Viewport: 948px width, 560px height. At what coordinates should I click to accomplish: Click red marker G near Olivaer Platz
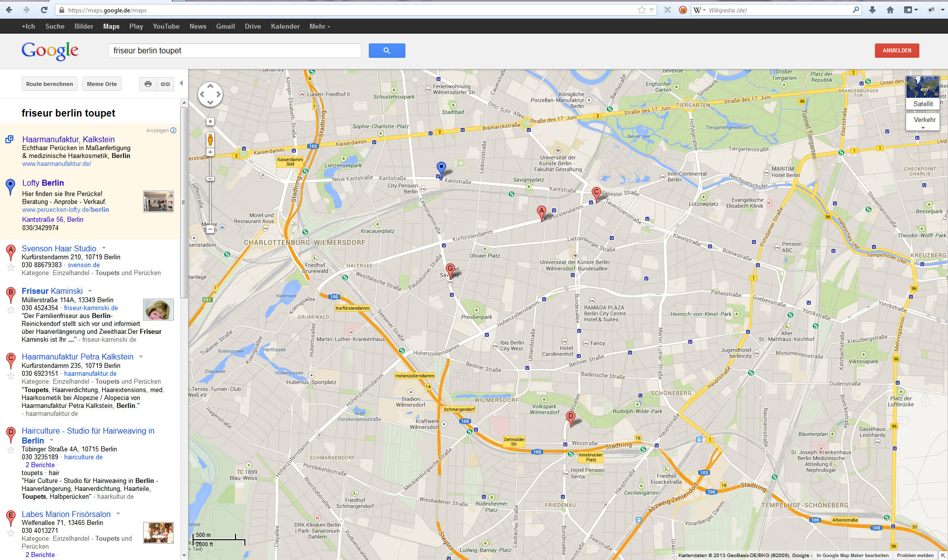[450, 271]
